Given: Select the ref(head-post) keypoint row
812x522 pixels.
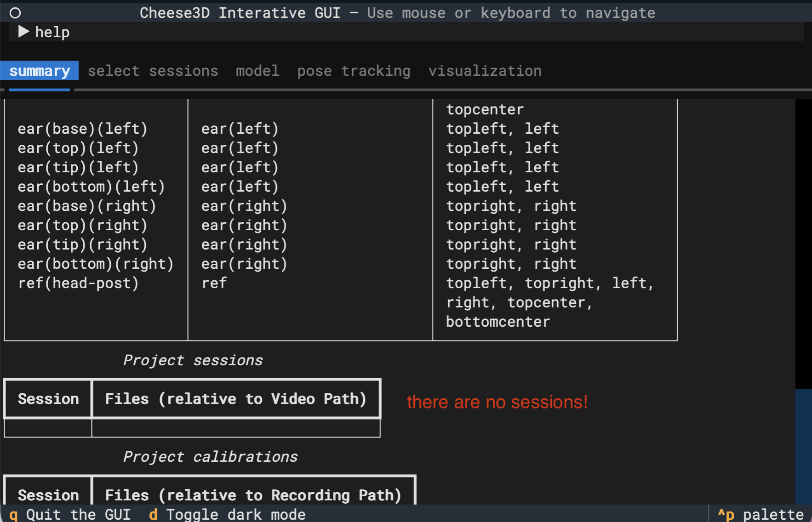Looking at the screenshot, I should click(78, 283).
